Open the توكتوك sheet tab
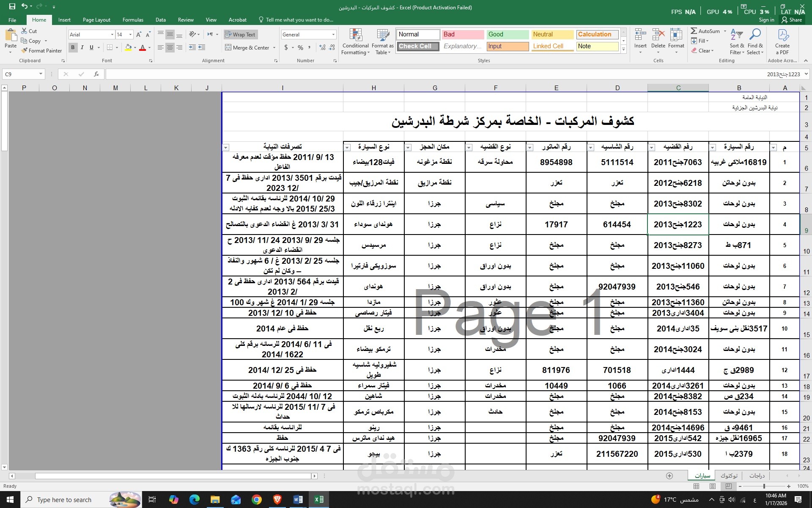The width and height of the screenshot is (812, 508). point(729,476)
